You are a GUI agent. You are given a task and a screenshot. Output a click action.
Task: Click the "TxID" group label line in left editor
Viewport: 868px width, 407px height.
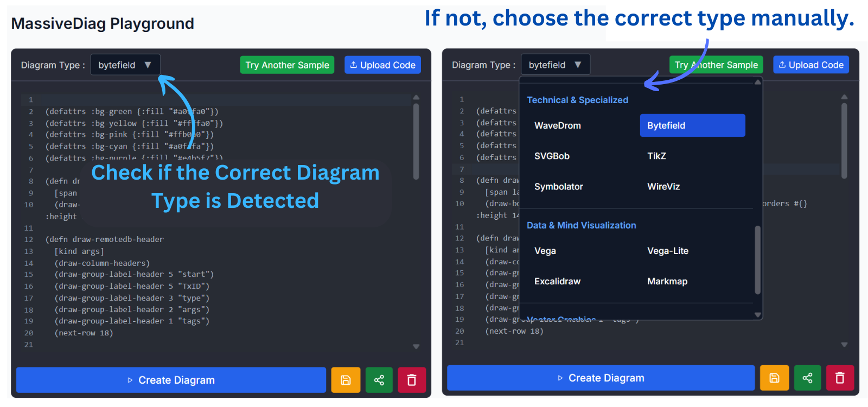click(x=132, y=286)
